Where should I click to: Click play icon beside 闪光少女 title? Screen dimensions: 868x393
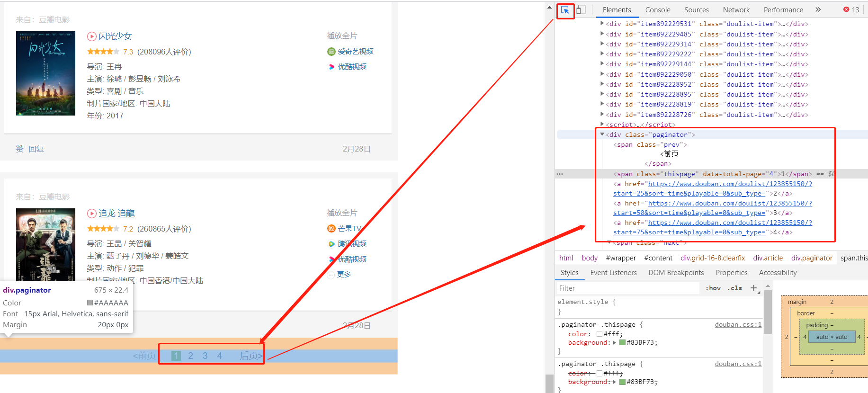point(92,36)
